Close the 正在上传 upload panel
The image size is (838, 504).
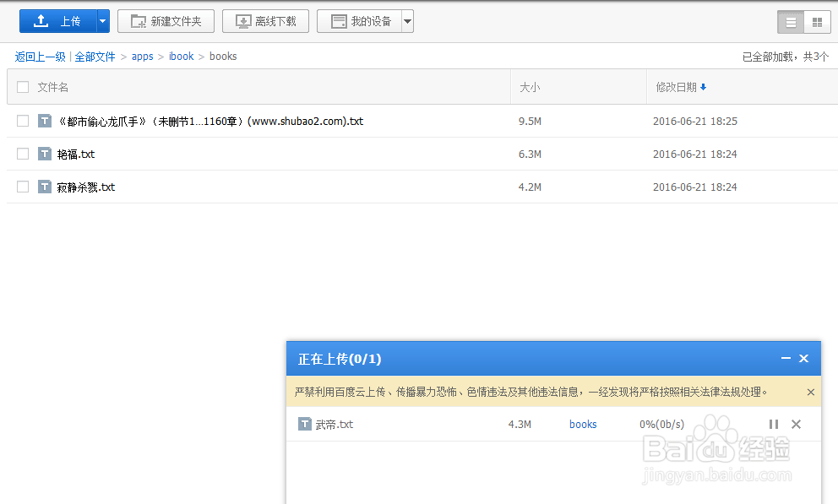804,358
